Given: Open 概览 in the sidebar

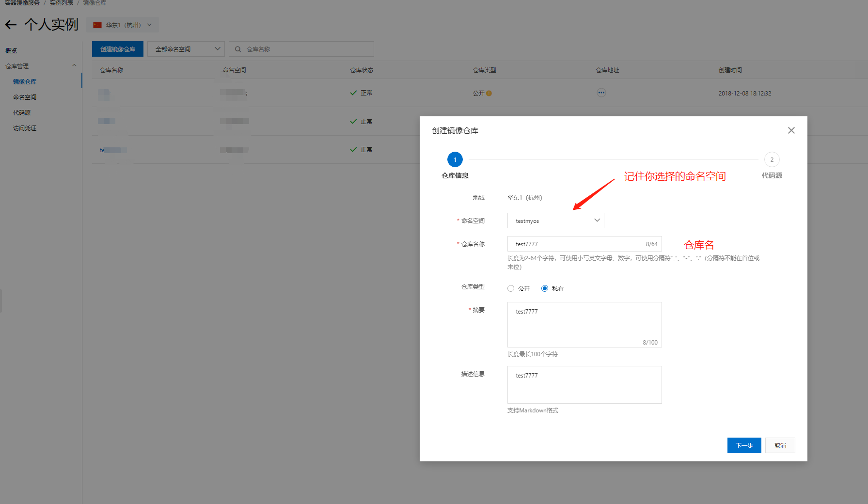Looking at the screenshot, I should tap(11, 50).
